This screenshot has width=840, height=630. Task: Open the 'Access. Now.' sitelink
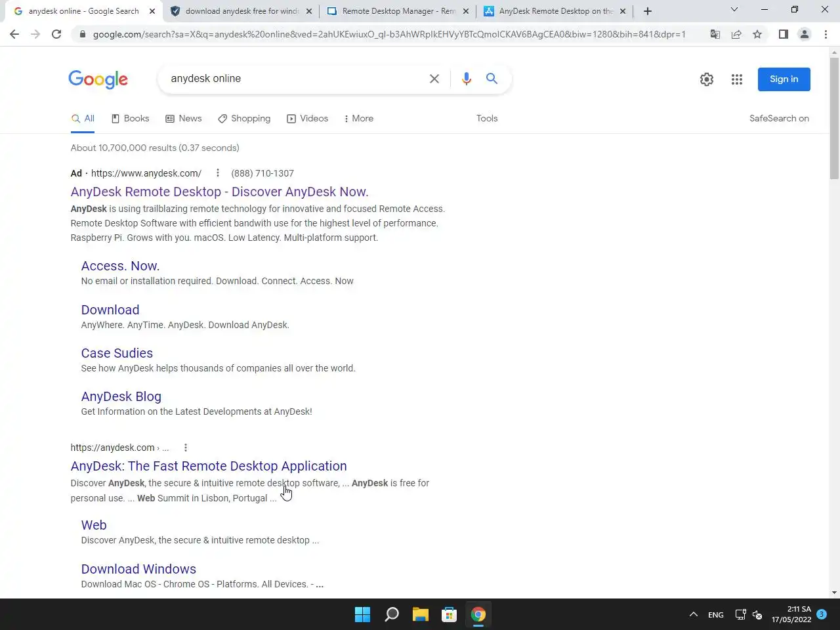(120, 266)
